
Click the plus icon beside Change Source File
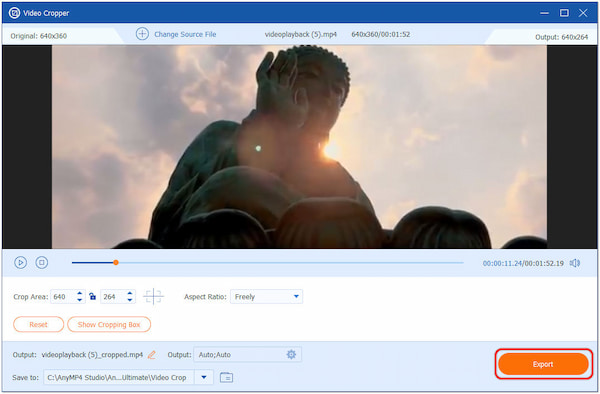click(x=142, y=34)
